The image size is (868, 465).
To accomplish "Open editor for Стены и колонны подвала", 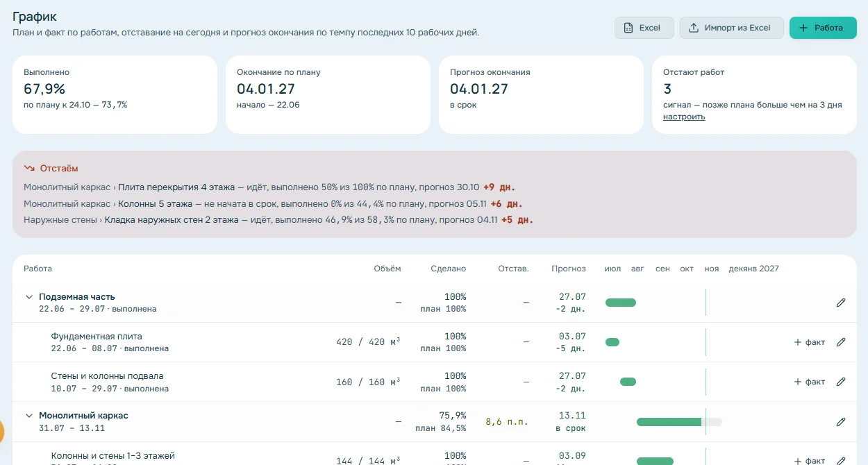I will coord(841,382).
